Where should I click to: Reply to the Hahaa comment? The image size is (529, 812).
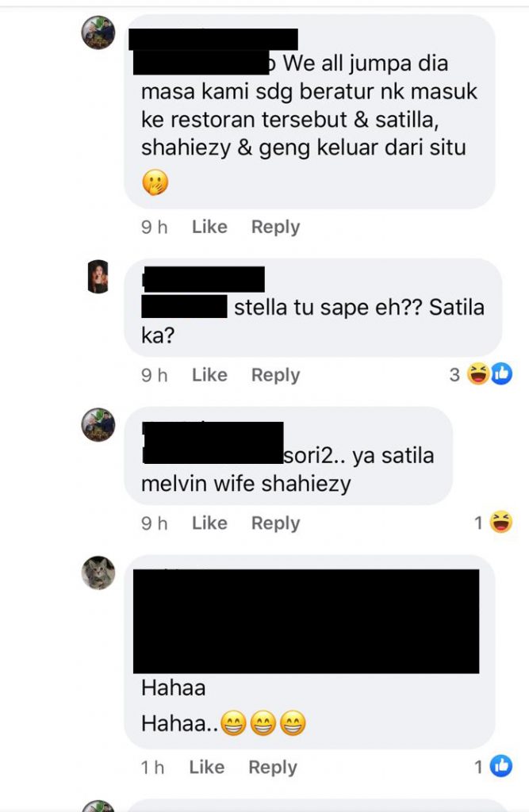(273, 768)
